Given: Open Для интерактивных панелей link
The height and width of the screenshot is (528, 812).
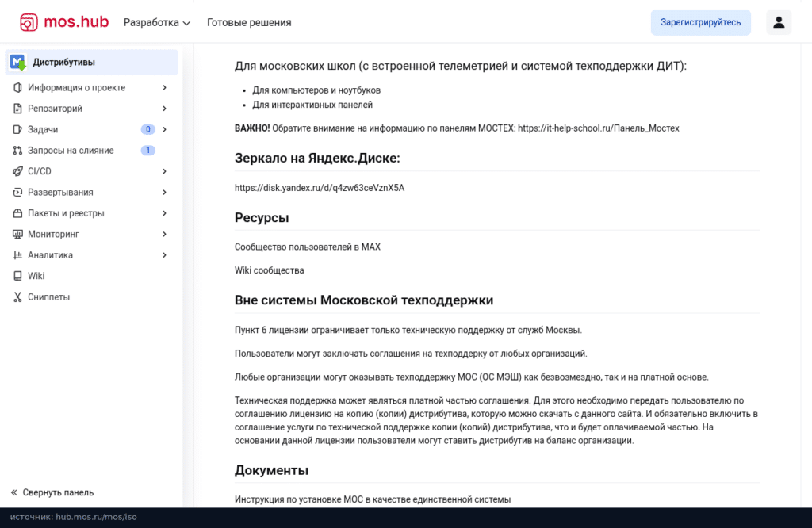Looking at the screenshot, I should 312,105.
